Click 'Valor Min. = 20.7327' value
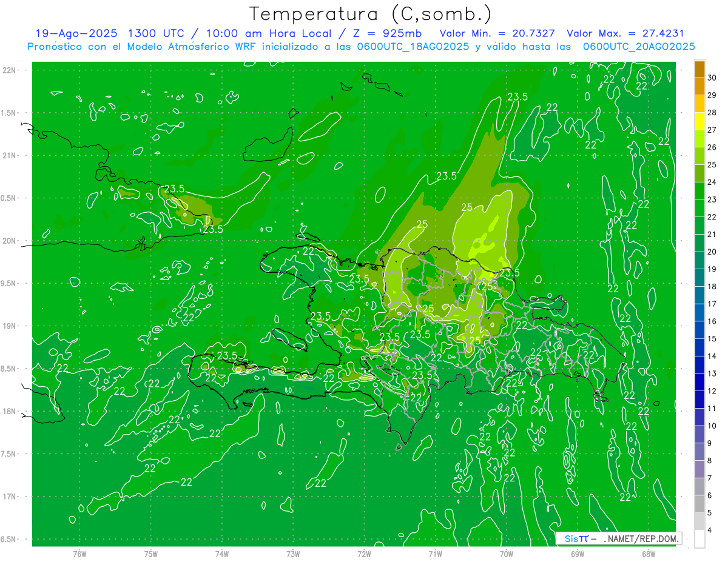The image size is (728, 562). tap(498, 33)
